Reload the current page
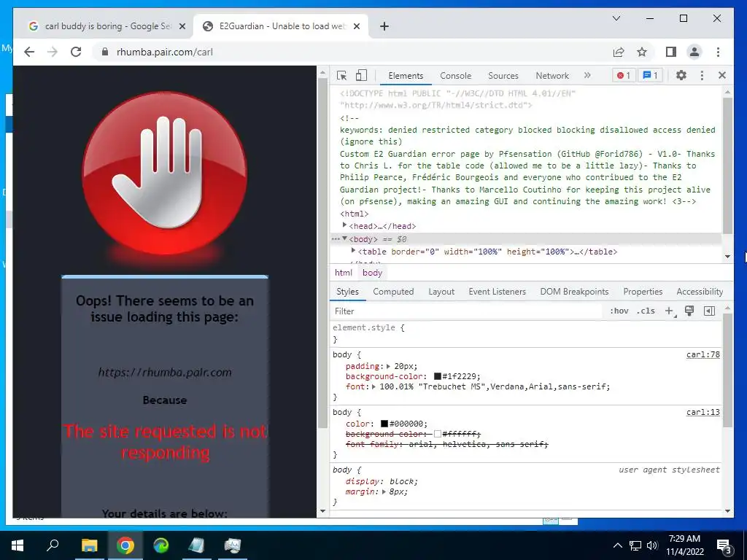The image size is (747, 560). pyautogui.click(x=76, y=52)
